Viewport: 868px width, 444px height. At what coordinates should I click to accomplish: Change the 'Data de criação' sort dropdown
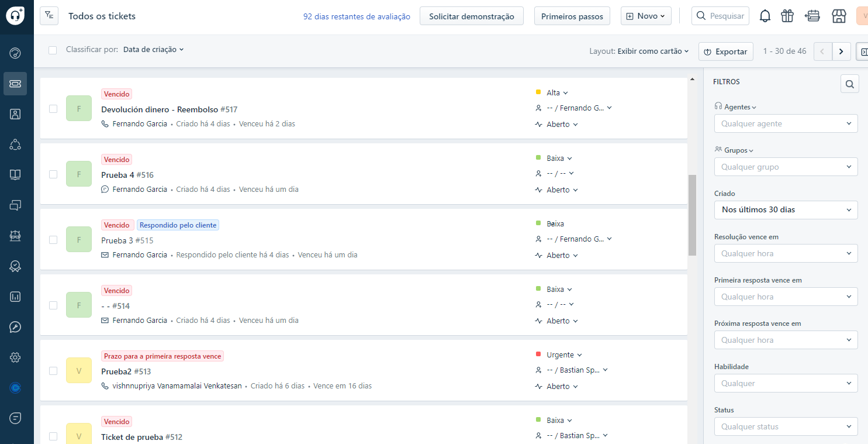pyautogui.click(x=153, y=50)
